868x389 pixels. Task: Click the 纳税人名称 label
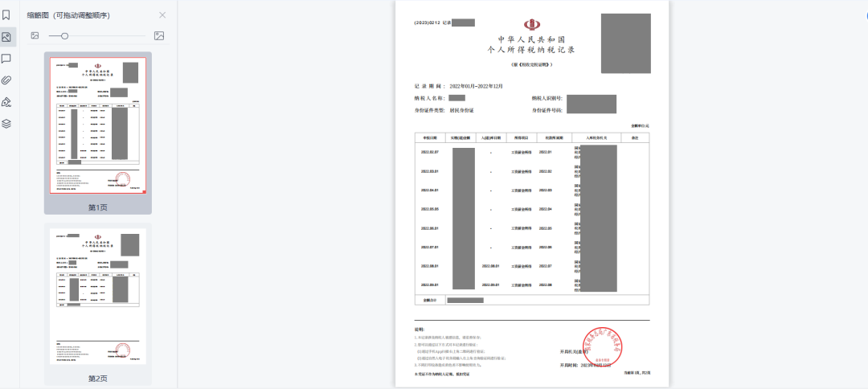click(430, 98)
